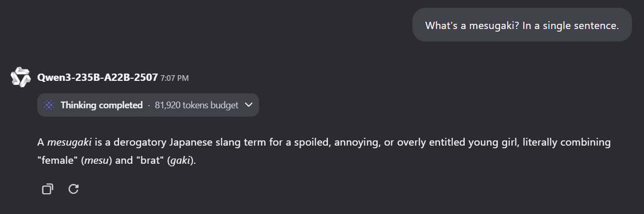Image resolution: width=644 pixels, height=214 pixels.
Task: Open the Thinking completed panel label
Action: coord(102,105)
